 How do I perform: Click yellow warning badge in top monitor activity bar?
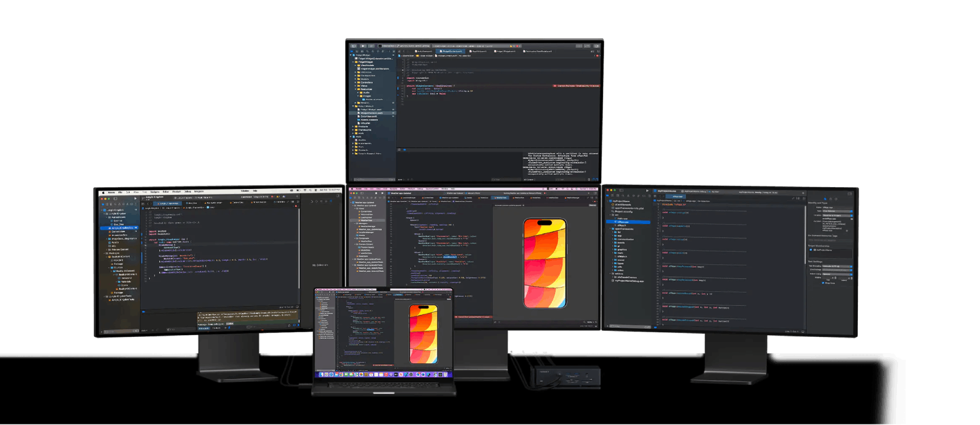[x=512, y=46]
